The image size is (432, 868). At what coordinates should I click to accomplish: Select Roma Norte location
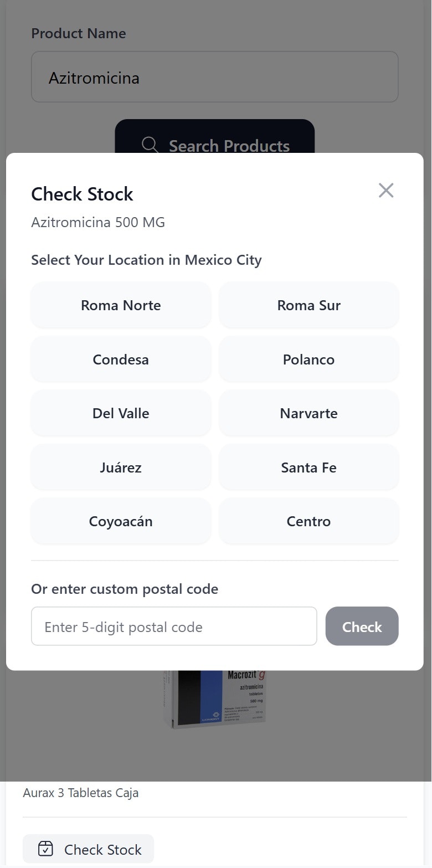(121, 305)
